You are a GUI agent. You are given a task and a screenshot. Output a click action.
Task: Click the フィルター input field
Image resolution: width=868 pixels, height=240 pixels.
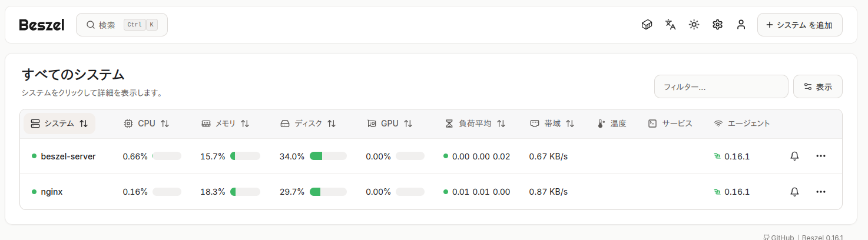(x=721, y=86)
